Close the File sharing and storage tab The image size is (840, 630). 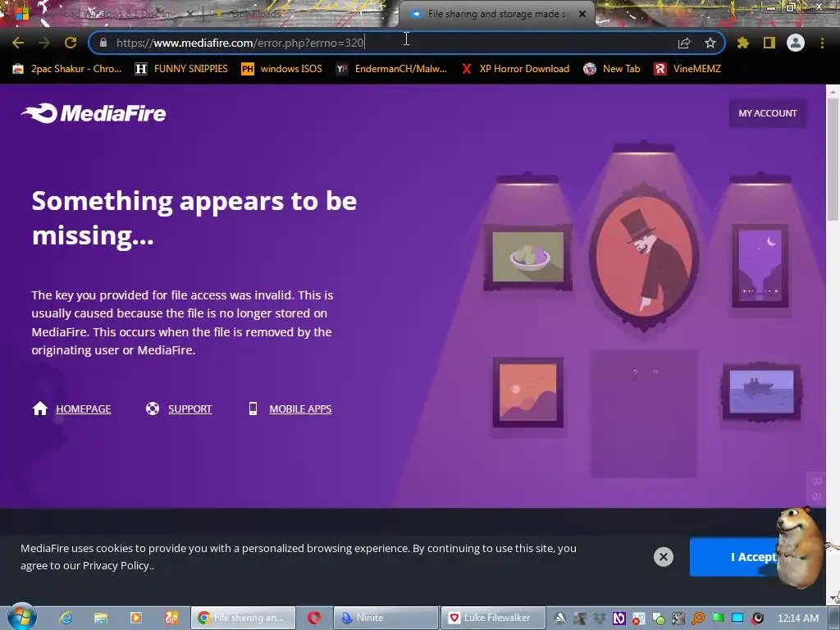point(582,15)
